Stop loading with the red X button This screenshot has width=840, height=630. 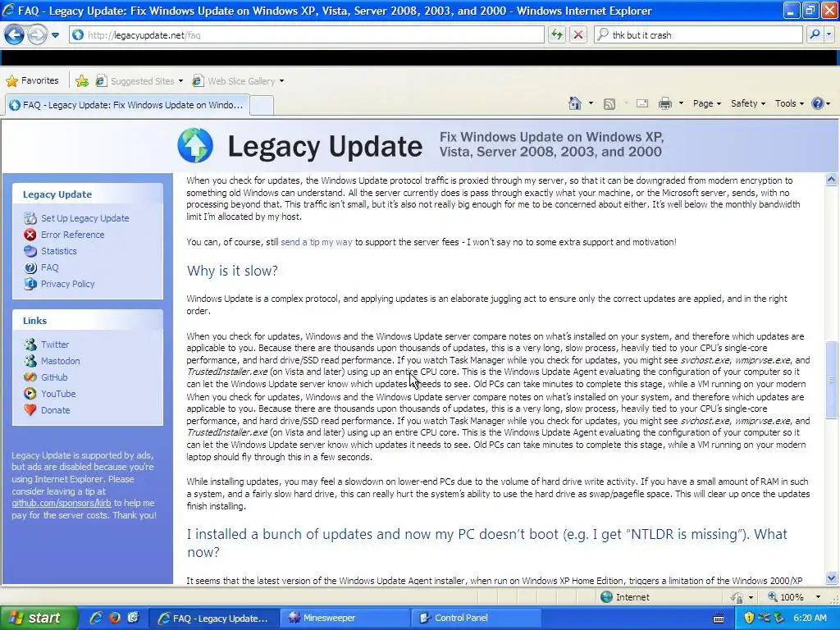click(x=578, y=34)
